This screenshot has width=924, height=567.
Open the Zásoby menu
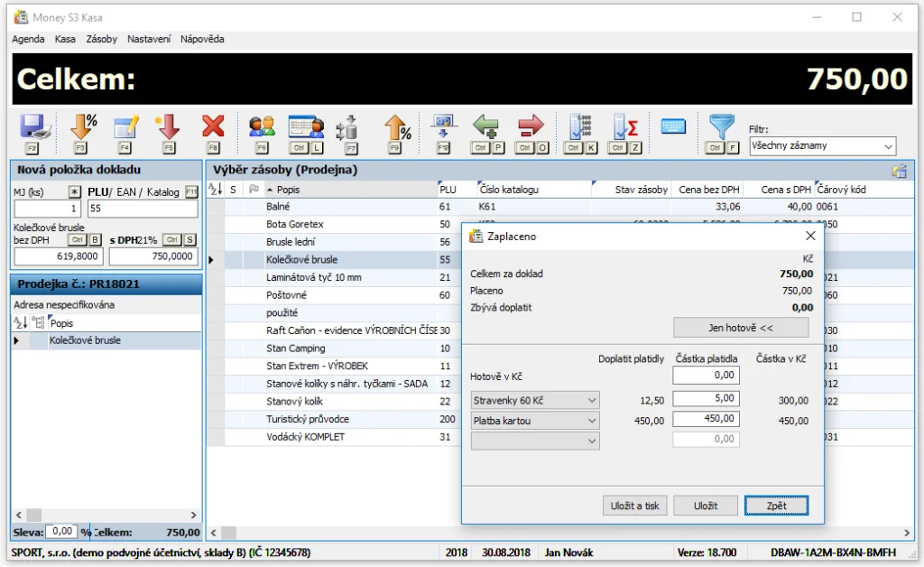click(101, 39)
